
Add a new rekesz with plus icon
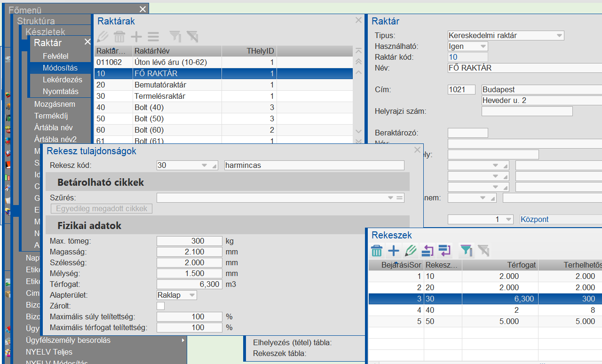click(x=393, y=251)
